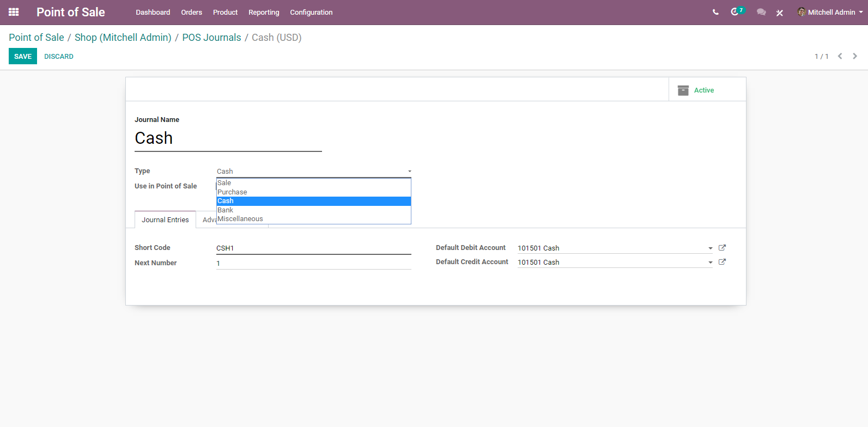Open the Type select dropdown

314,172
